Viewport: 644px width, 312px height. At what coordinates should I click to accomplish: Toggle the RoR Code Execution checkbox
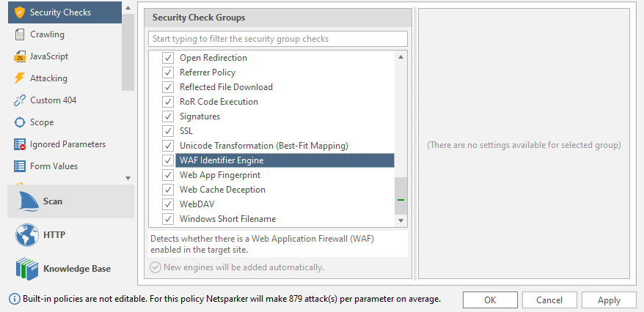(167, 102)
